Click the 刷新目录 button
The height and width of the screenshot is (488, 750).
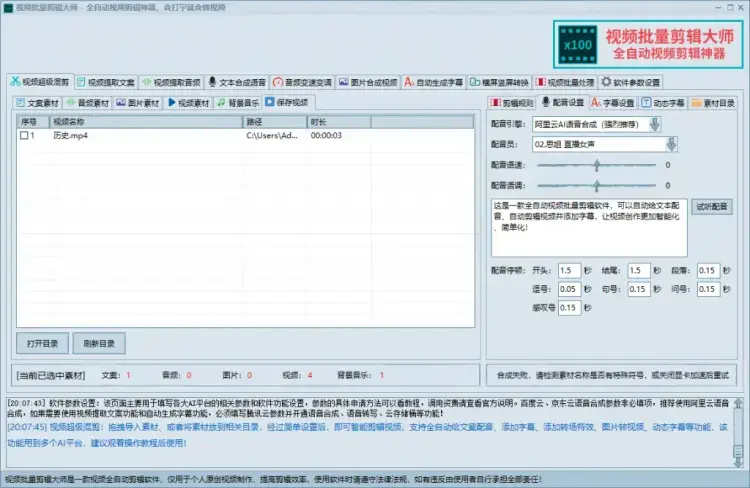99,344
